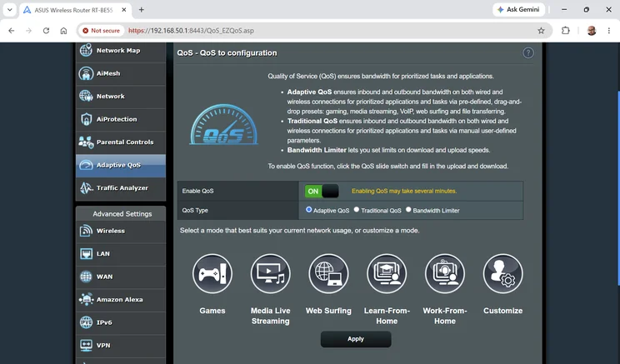This screenshot has height=364, width=620.
Task: Open Traffic Analyzer in the sidebar
Action: [x=121, y=188]
